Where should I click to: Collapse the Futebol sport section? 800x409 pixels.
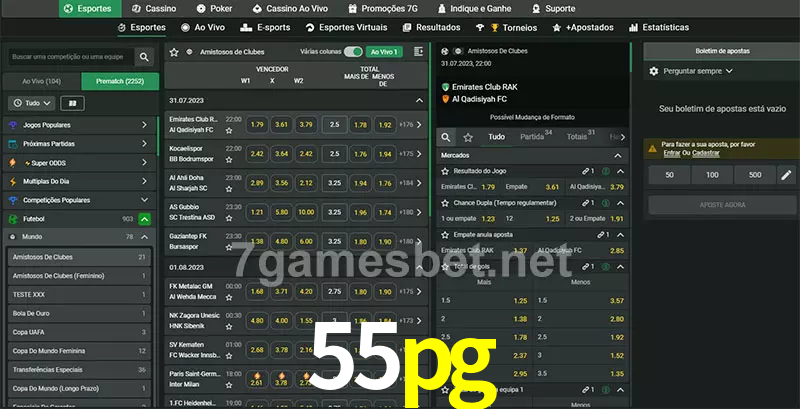pyautogui.click(x=145, y=218)
